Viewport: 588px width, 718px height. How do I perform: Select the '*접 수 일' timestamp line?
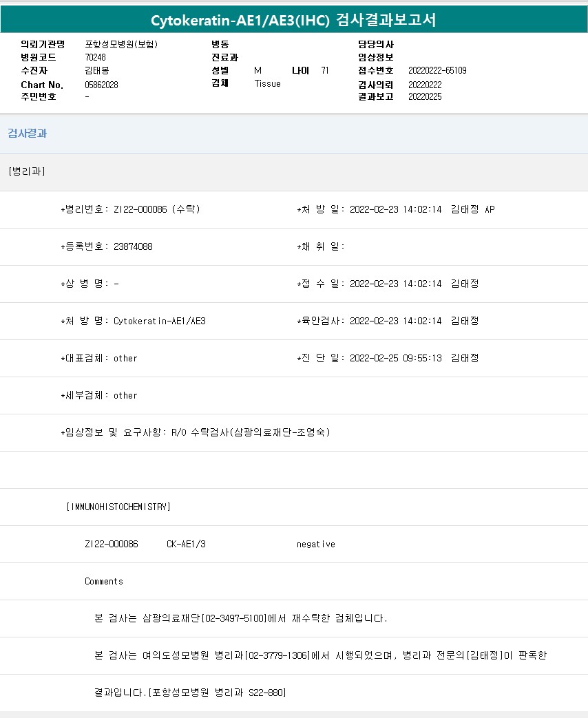388,284
